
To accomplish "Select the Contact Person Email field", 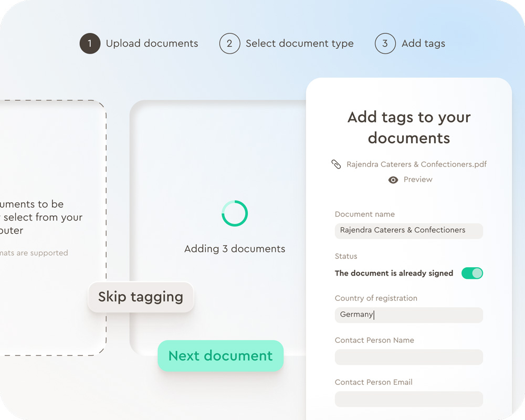I will tap(408, 399).
